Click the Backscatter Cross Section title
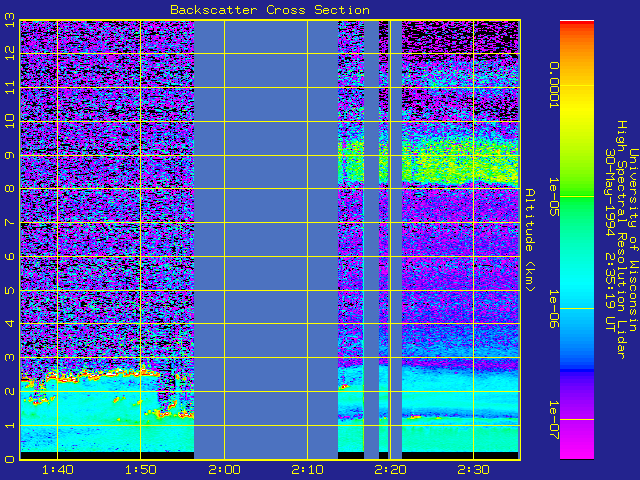The width and height of the screenshot is (640, 480). pyautogui.click(x=270, y=10)
